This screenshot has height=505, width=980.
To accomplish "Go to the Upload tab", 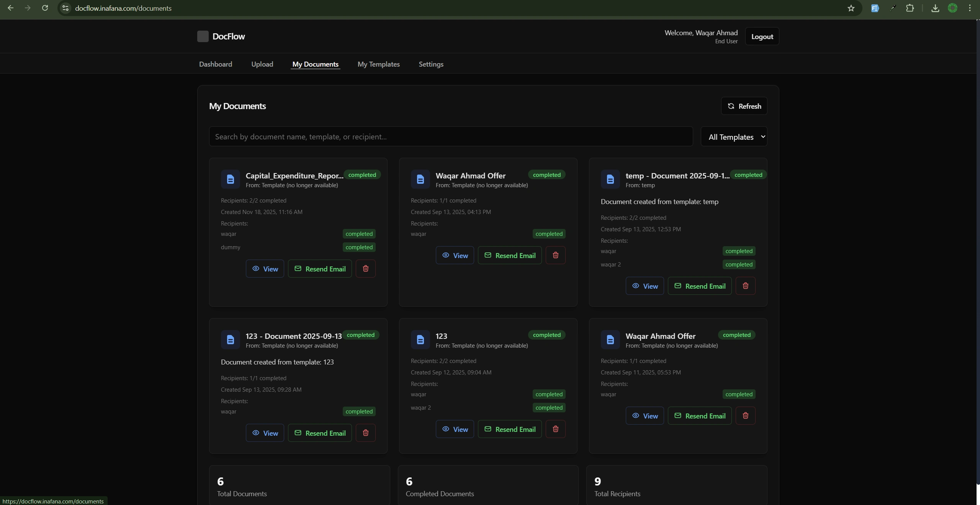I will 262,64.
